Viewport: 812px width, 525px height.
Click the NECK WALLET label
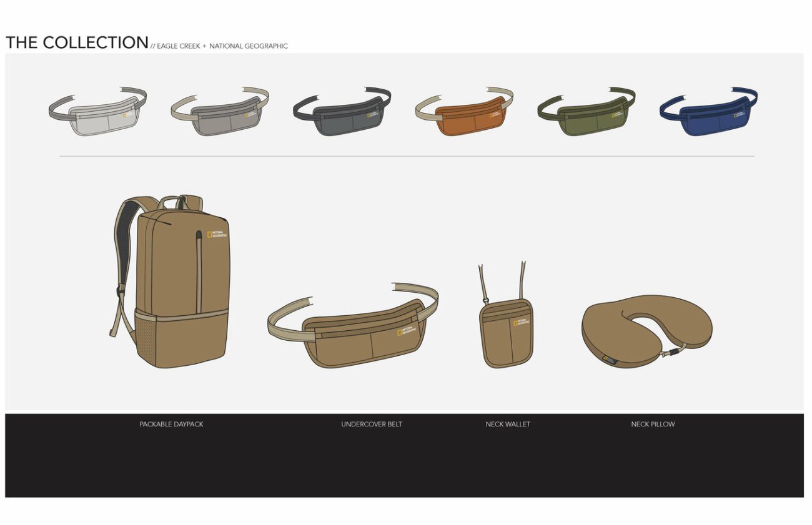508,424
